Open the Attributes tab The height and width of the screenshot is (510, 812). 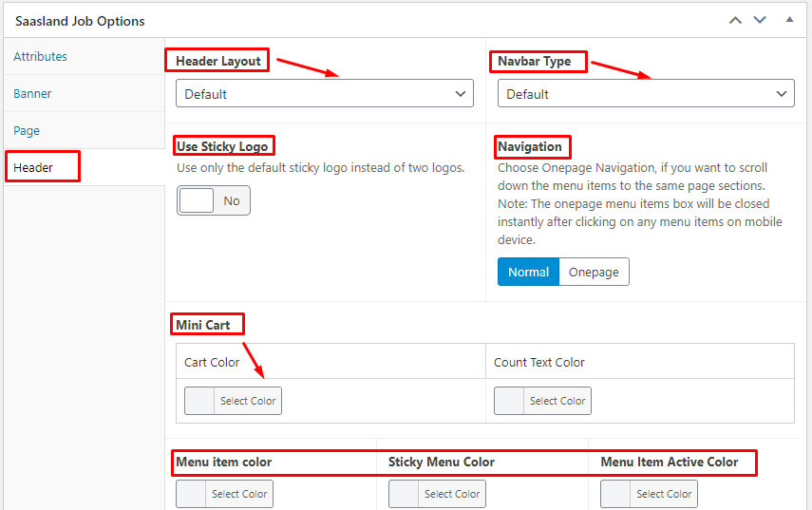pyautogui.click(x=41, y=56)
